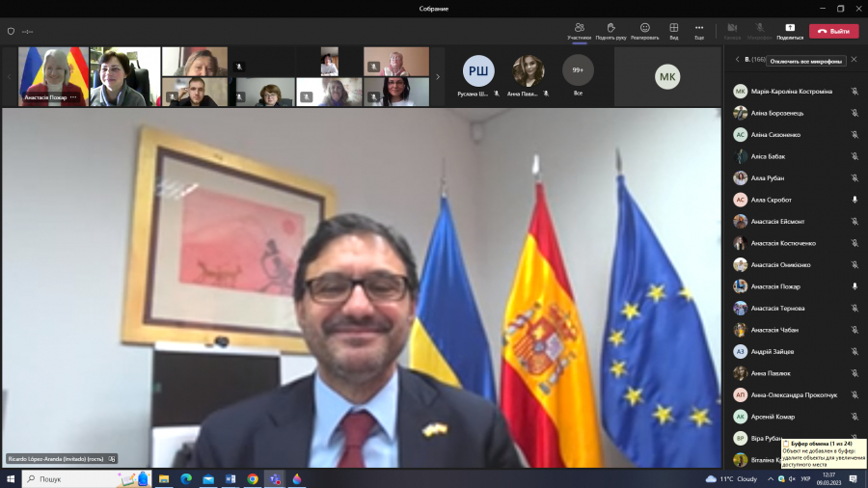Open Mail app from taskbar
The height and width of the screenshot is (488, 868).
[208, 478]
